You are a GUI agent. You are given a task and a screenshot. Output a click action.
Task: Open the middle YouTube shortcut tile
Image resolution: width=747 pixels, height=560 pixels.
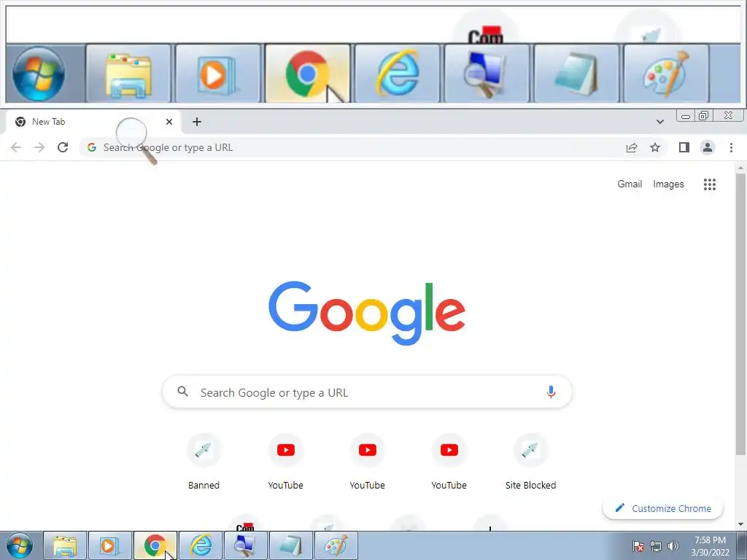coord(368,462)
